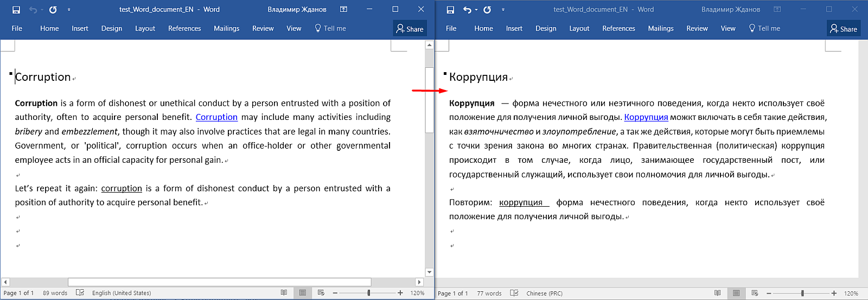
Task: Click horizontal scroll left arrow in left window
Action: 5,282
